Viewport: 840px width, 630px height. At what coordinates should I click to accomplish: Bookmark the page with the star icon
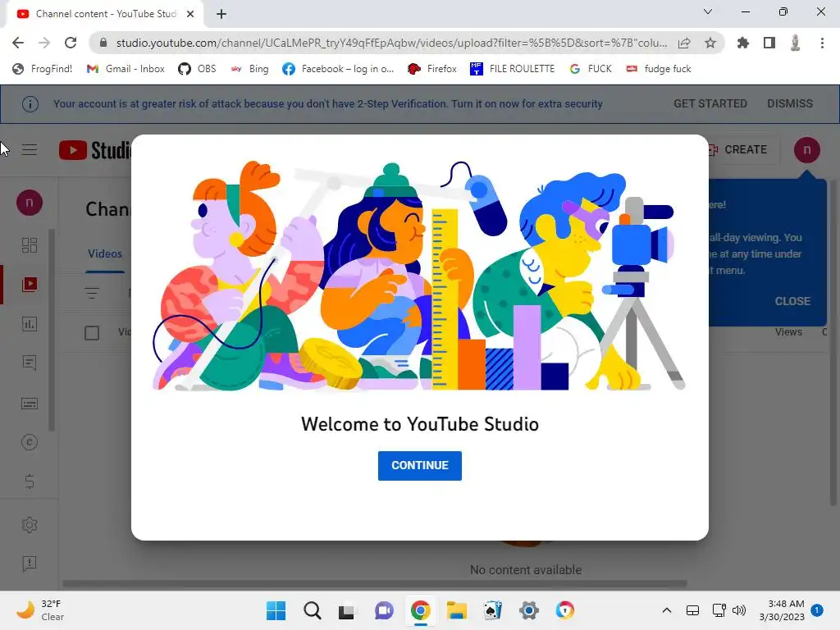pyautogui.click(x=710, y=43)
